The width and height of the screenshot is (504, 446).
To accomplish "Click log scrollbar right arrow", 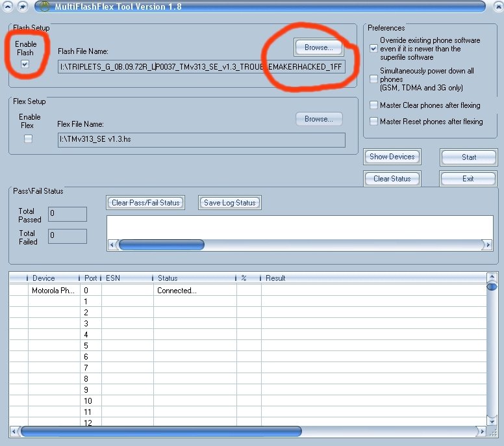I will pyautogui.click(x=486, y=245).
